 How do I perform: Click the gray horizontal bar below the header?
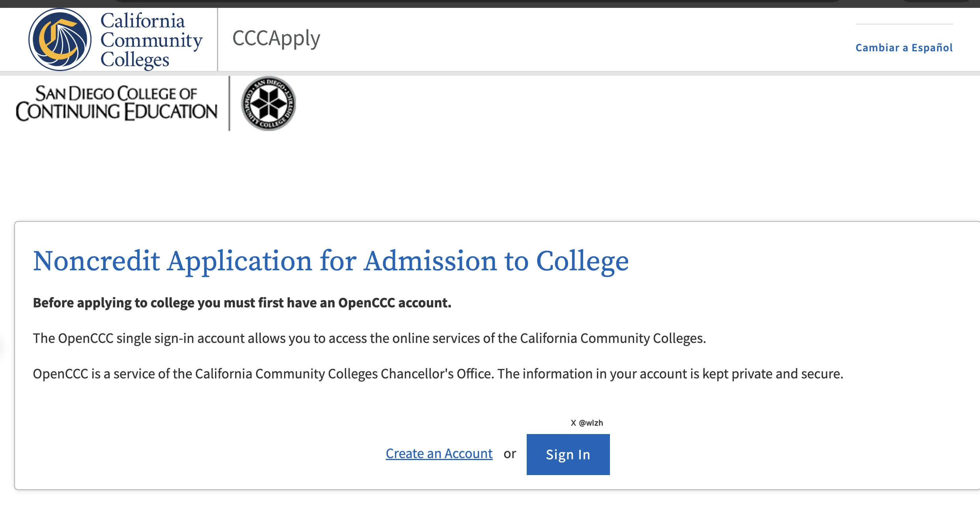pyautogui.click(x=490, y=73)
